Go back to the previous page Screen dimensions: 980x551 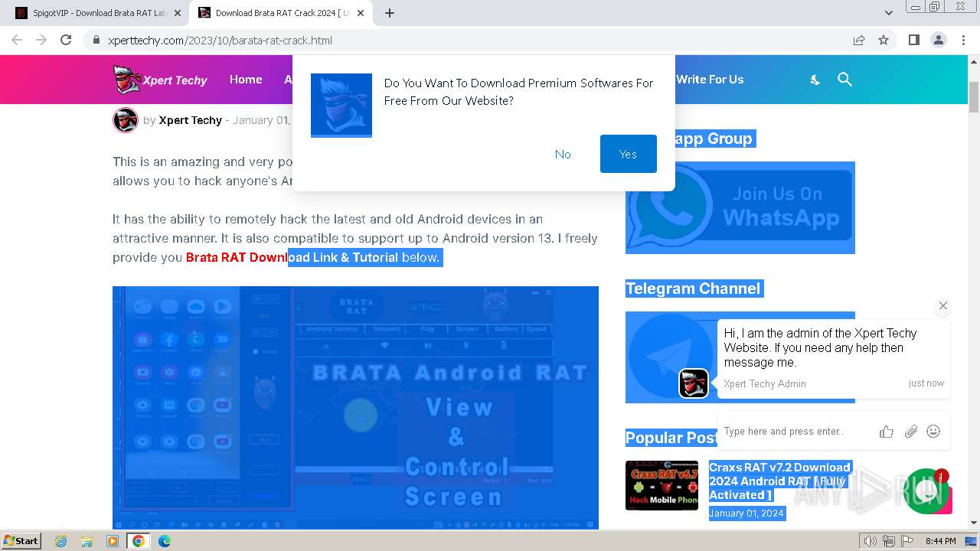(17, 40)
